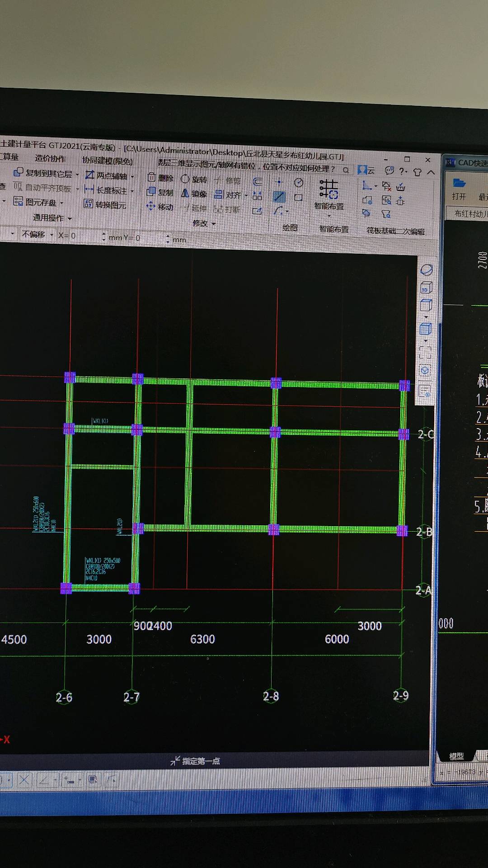Click the display settings list icon
488x868 pixels.
(x=424, y=391)
